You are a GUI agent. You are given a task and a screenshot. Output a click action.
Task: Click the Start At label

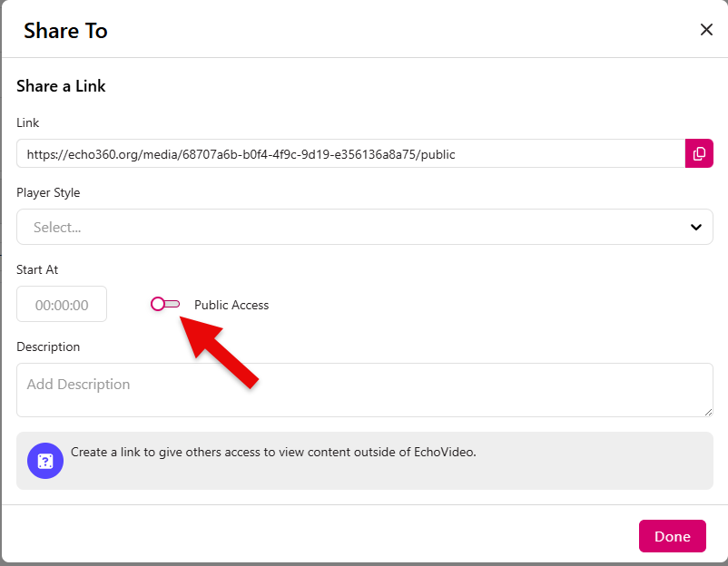coord(37,269)
